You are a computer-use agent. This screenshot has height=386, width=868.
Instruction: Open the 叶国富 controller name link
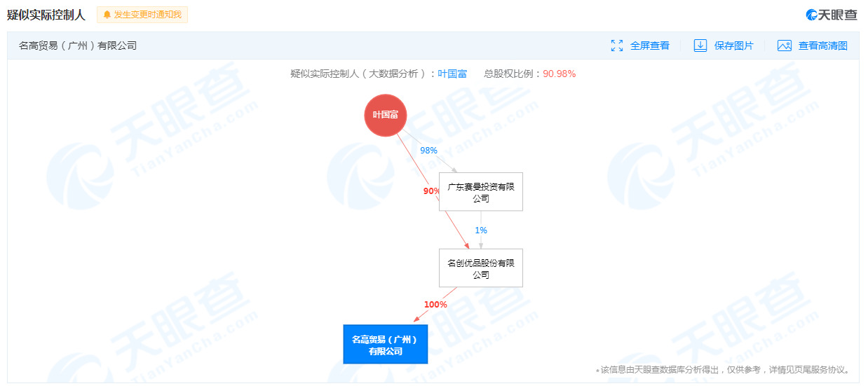[452, 74]
